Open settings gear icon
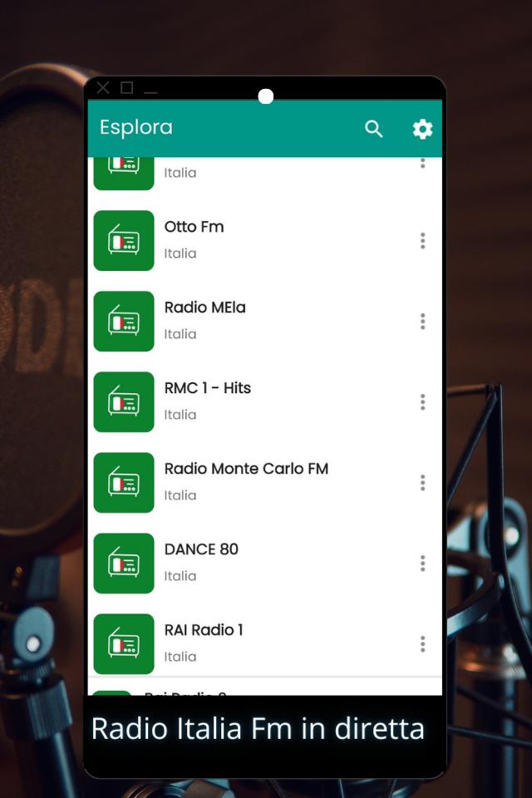The width and height of the screenshot is (532, 798). coord(422,129)
